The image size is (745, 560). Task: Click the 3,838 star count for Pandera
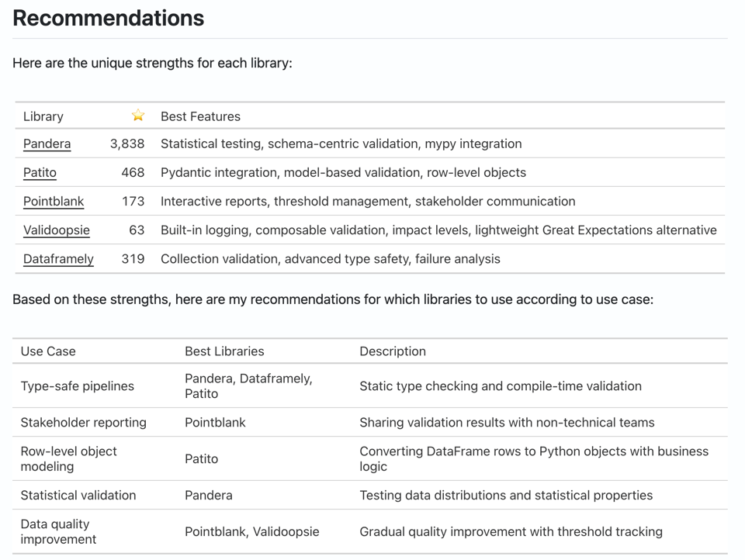pyautogui.click(x=127, y=143)
